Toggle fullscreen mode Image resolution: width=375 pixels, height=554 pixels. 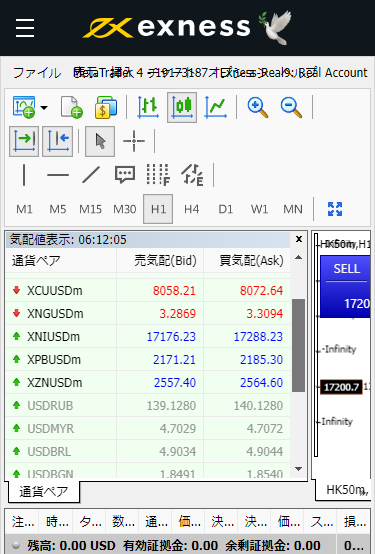(x=335, y=209)
